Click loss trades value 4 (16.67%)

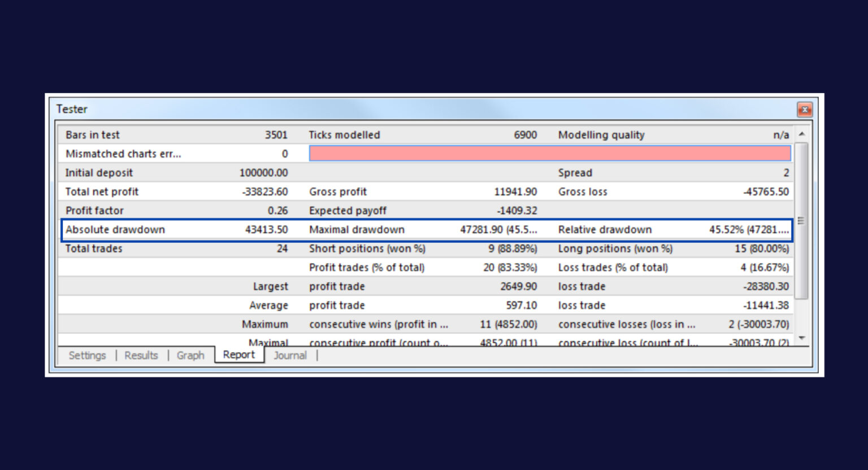tap(765, 268)
